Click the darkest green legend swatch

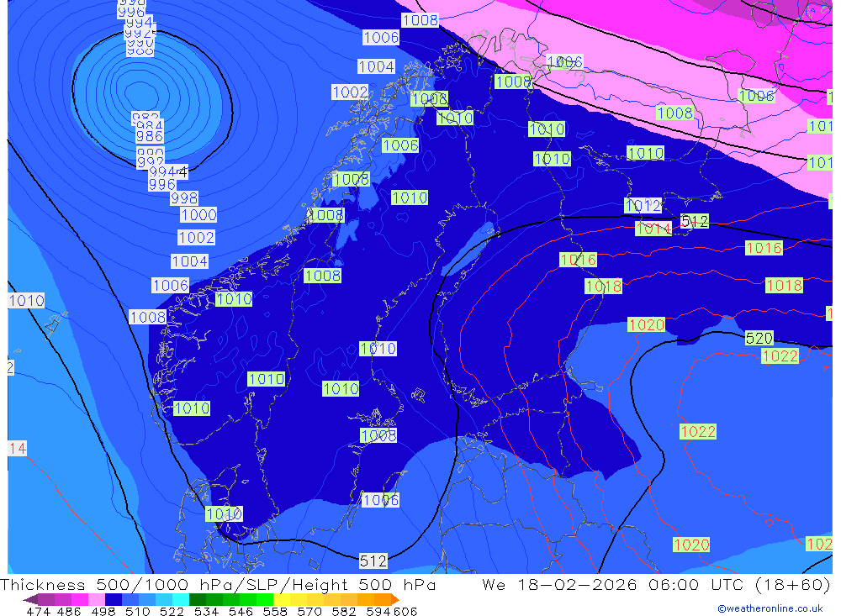point(198,599)
